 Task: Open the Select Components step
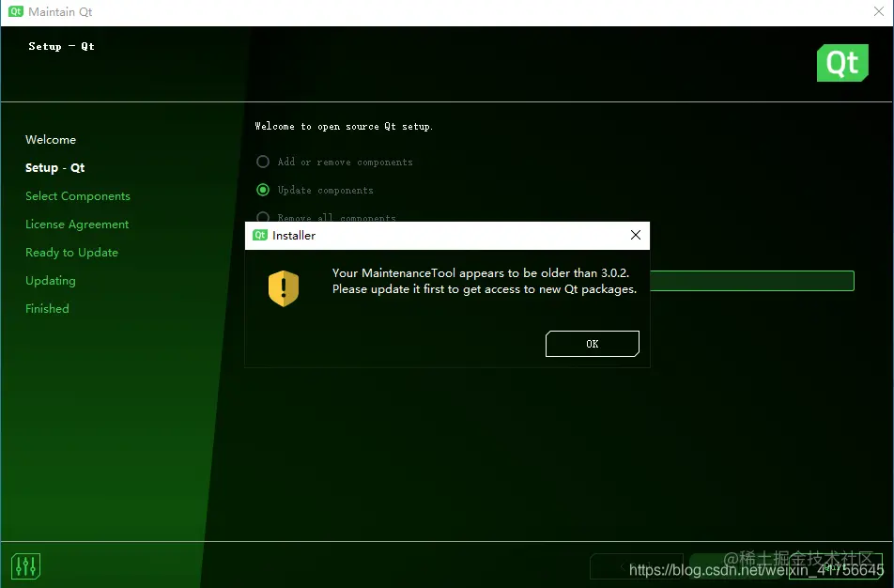tap(78, 196)
